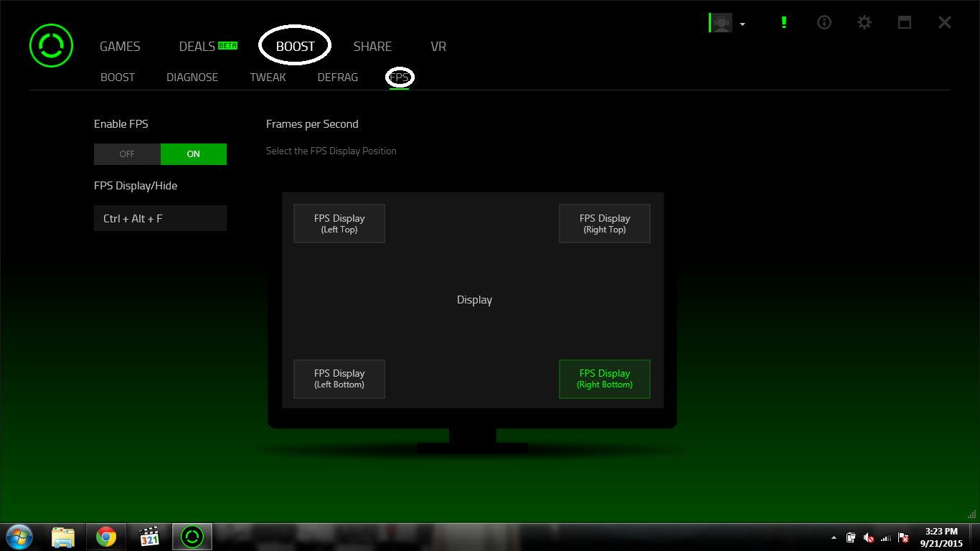Open the DIAGNOSE section under Boost
Viewport: 980px width, 551px height.
192,77
